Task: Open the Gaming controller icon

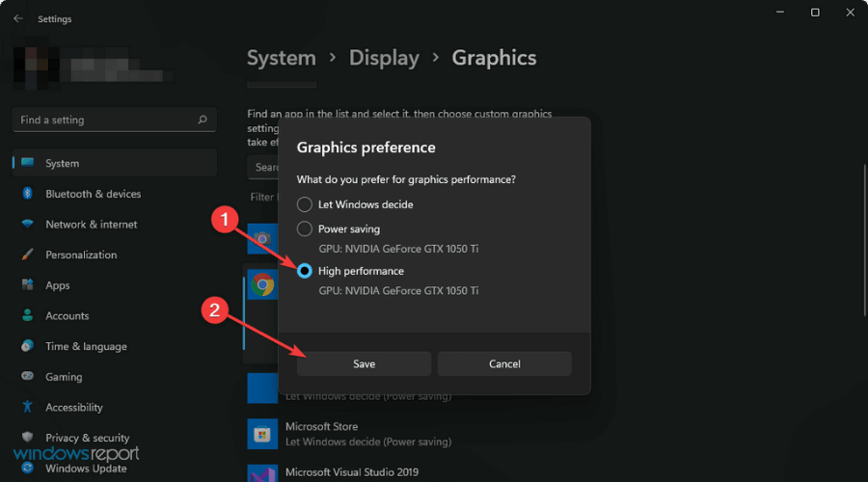Action: 27,376
